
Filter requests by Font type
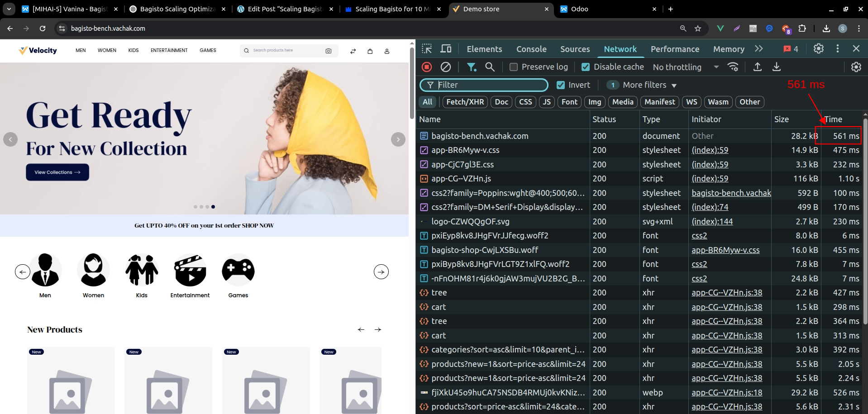tap(569, 102)
